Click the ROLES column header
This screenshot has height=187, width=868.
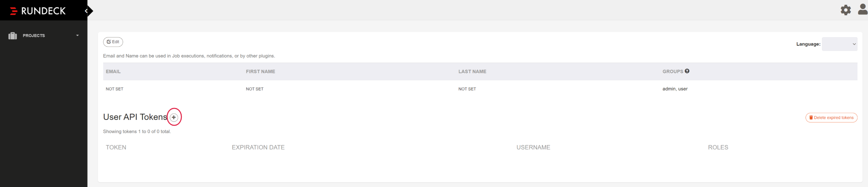click(x=718, y=147)
